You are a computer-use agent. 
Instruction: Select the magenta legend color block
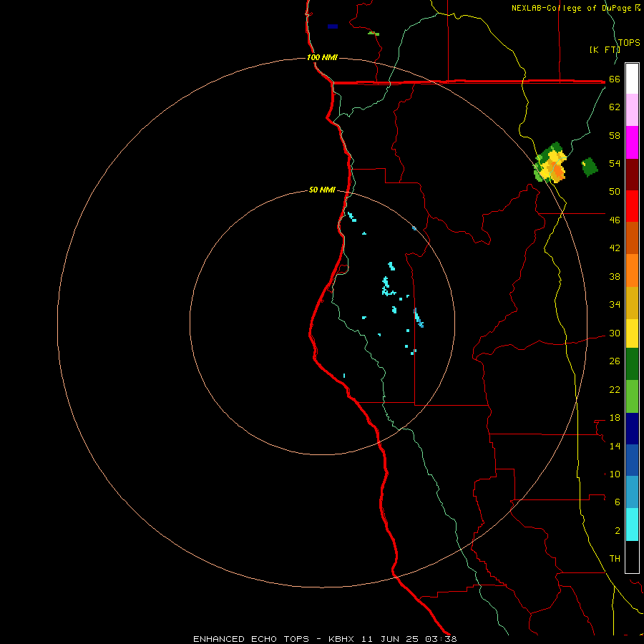(x=632, y=142)
